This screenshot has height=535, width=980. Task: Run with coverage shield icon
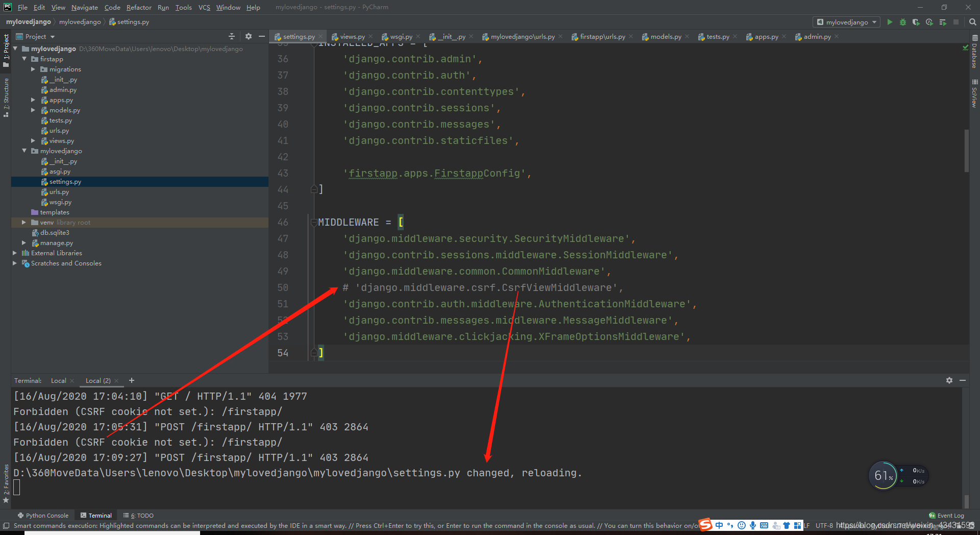[x=916, y=22]
